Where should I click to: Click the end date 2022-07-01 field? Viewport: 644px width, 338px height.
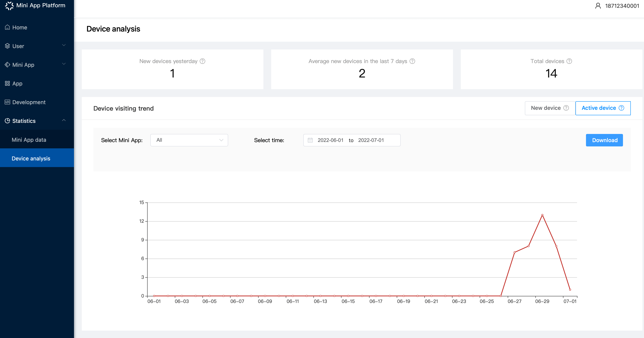371,140
